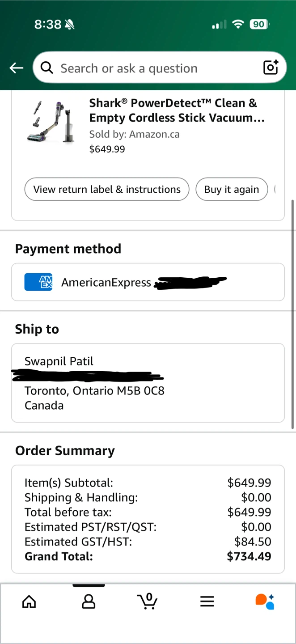Tap the Sold by Amazon.ca text
This screenshot has height=644, width=296.
[134, 134]
